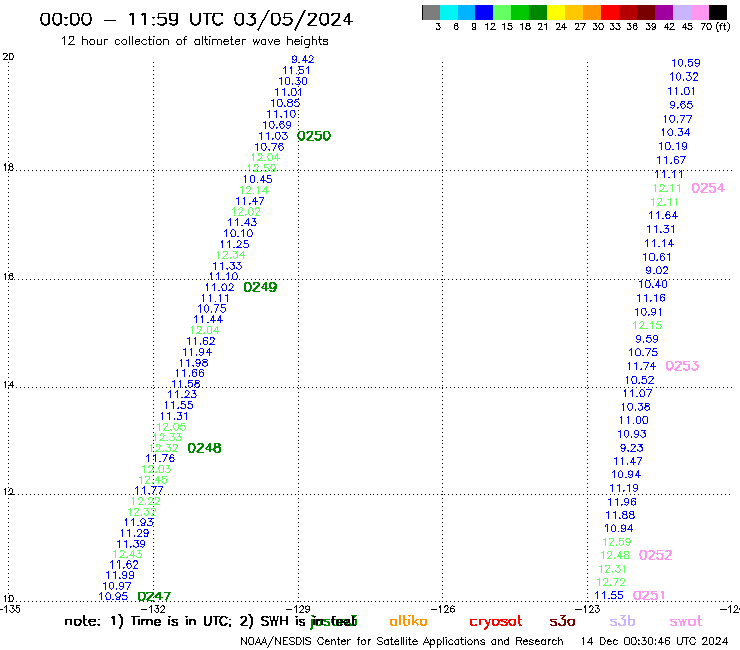Click the wave height value 10.10

coord(238,233)
